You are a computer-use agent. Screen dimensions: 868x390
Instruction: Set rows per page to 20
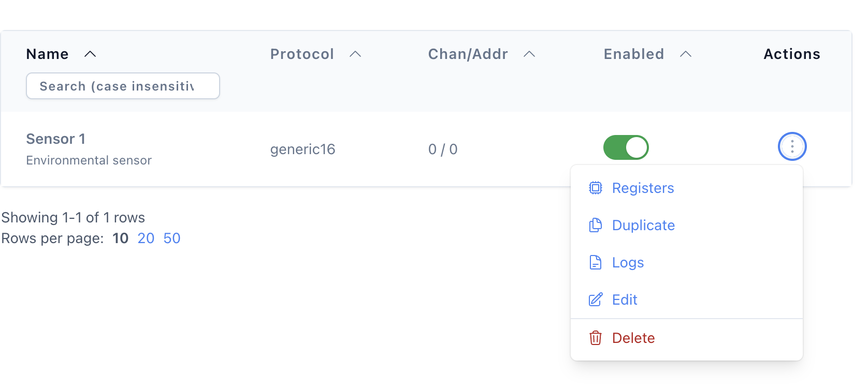pyautogui.click(x=146, y=238)
